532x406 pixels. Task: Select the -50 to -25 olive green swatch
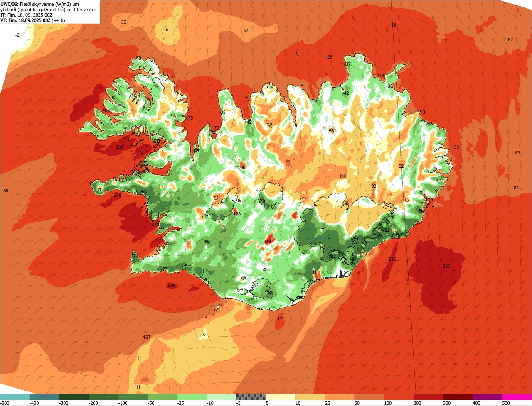click(x=162, y=397)
